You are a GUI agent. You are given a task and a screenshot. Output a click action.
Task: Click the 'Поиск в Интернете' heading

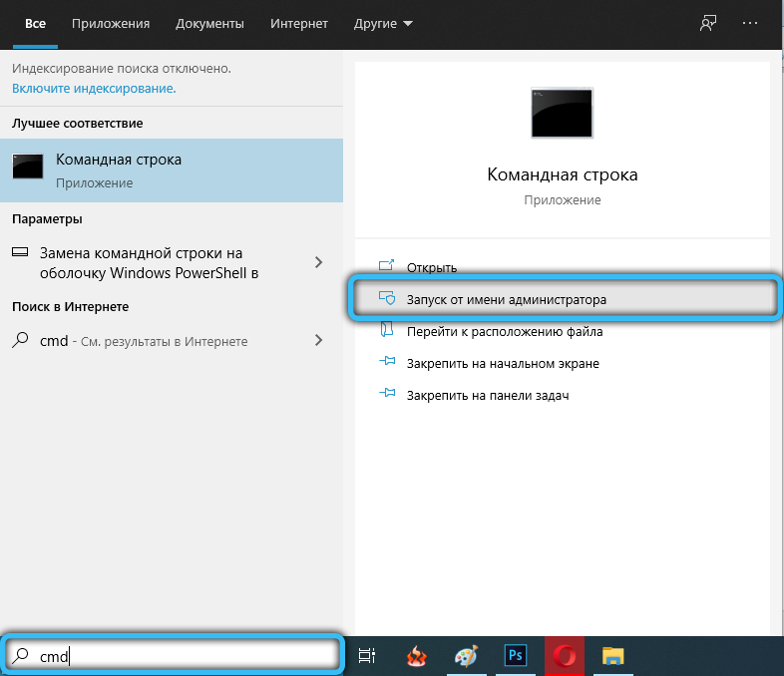71,306
